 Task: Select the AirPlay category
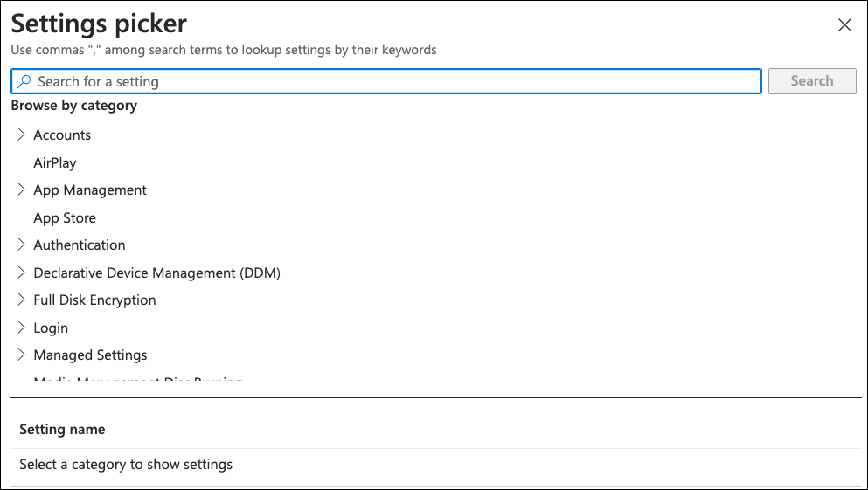click(55, 162)
